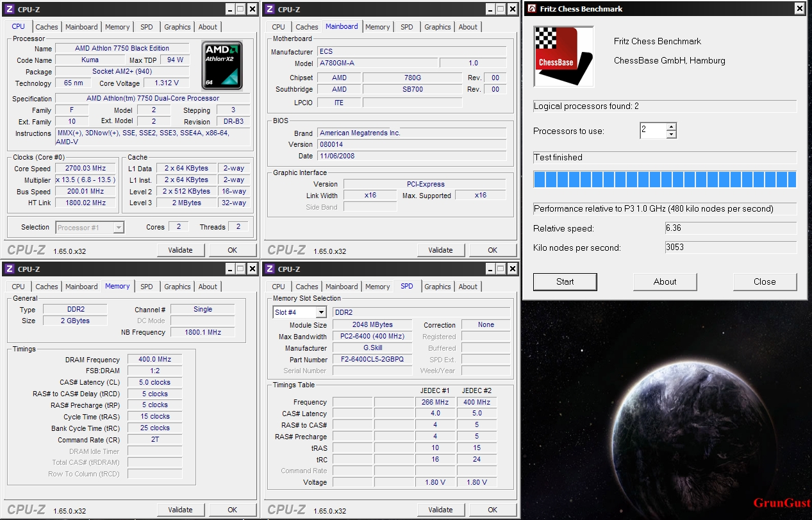The image size is (812, 520).
Task: Click the Close button in Fritz Chess Benchmark
Action: click(765, 281)
